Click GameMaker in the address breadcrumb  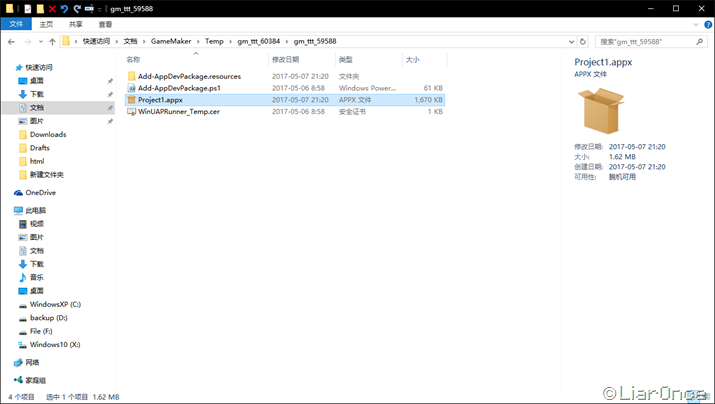pos(171,41)
